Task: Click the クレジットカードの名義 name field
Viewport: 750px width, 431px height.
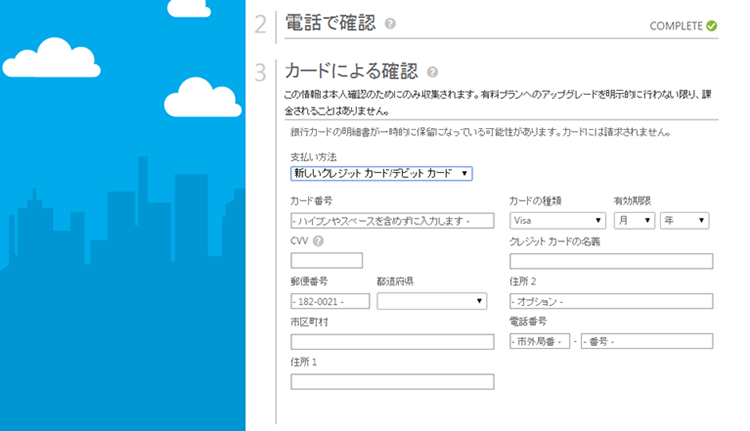Action: (x=610, y=261)
